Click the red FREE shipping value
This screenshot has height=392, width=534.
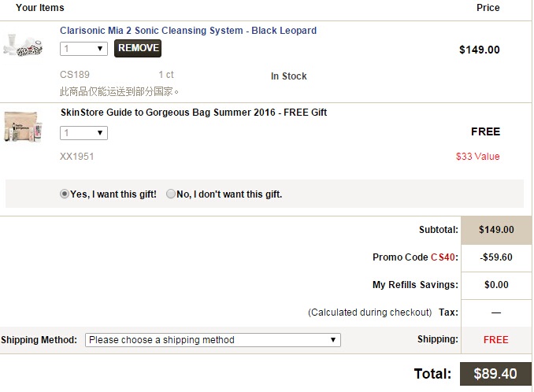(496, 340)
